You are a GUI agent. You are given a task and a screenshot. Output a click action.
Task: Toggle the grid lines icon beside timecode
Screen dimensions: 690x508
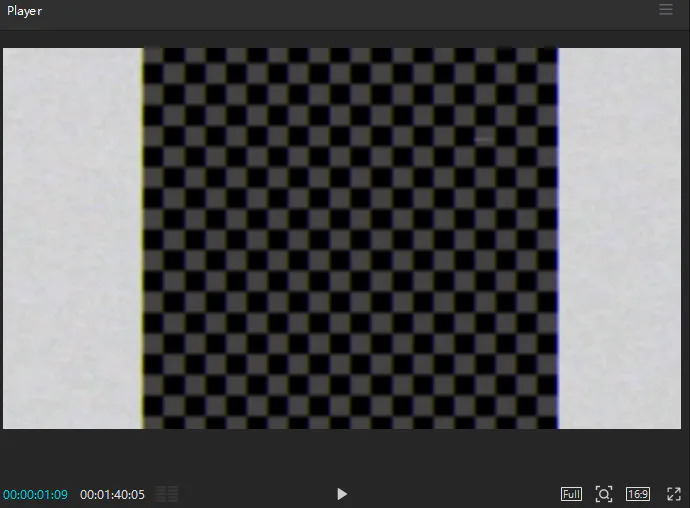pyautogui.click(x=167, y=494)
